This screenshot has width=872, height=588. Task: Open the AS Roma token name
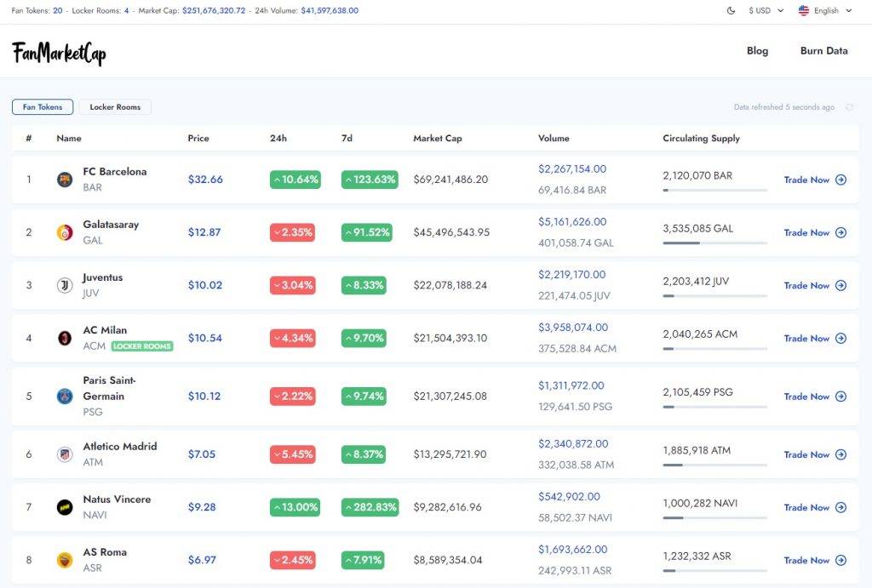tap(105, 552)
